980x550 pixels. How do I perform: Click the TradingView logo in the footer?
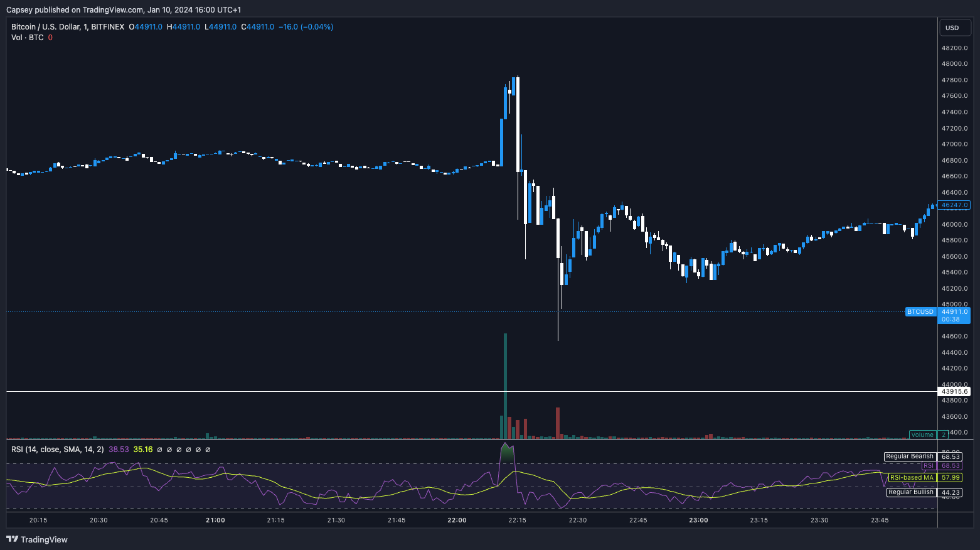[37, 539]
